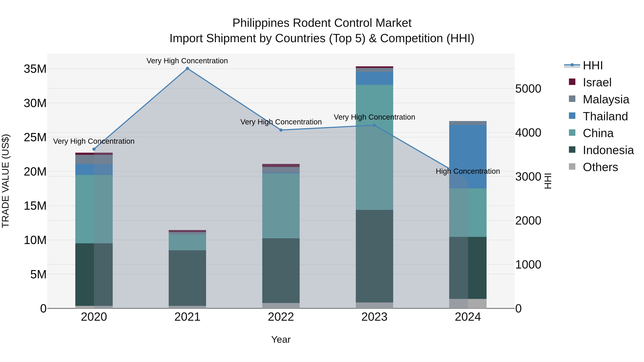Click the Indonesia segment of the 2021 bar

coord(187,278)
